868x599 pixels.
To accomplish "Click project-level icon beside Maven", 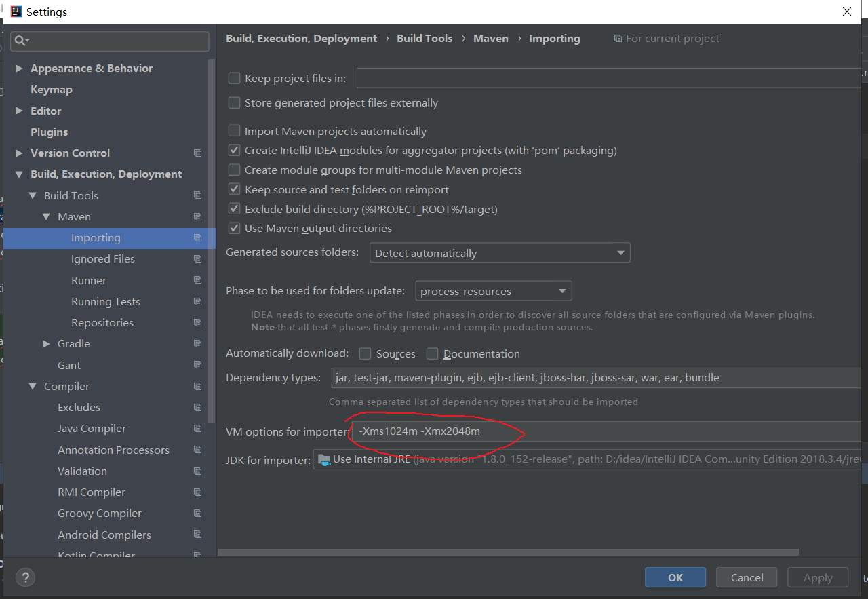I will [197, 217].
